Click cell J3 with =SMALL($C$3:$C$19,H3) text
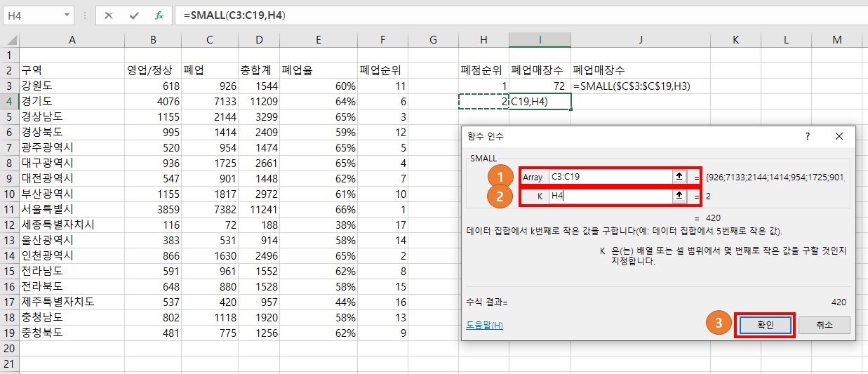 (641, 86)
